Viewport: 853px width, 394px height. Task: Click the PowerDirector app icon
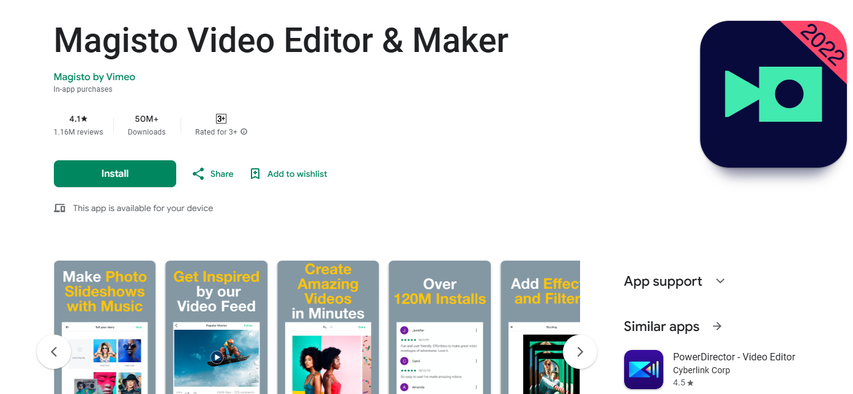pyautogui.click(x=644, y=370)
